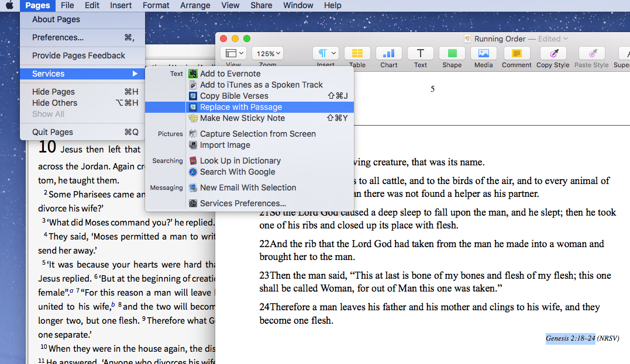Click the iTunes Spoken Track service icon

(193, 85)
